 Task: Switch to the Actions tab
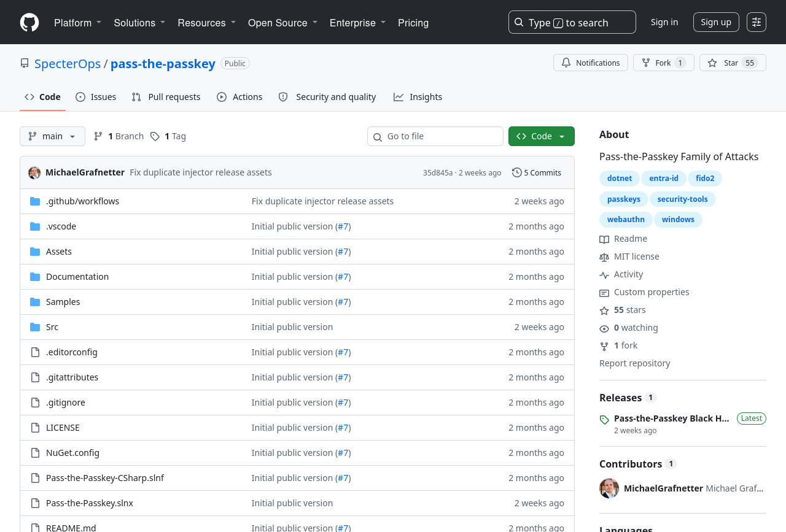[x=239, y=97]
